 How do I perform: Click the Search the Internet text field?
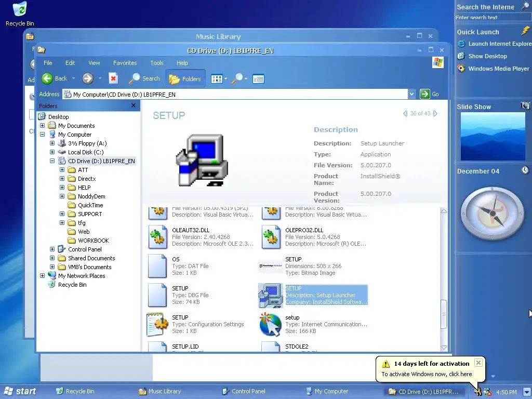click(493, 18)
